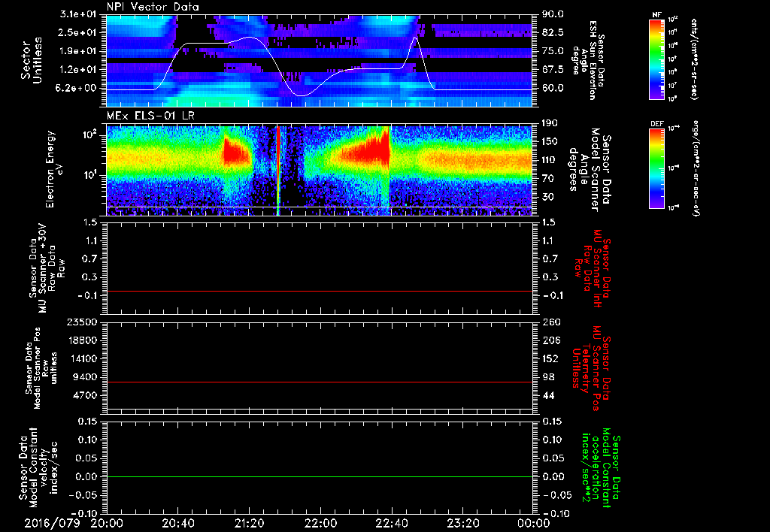
Task: Click the "110" scanner angle tick value
Action: (550, 160)
